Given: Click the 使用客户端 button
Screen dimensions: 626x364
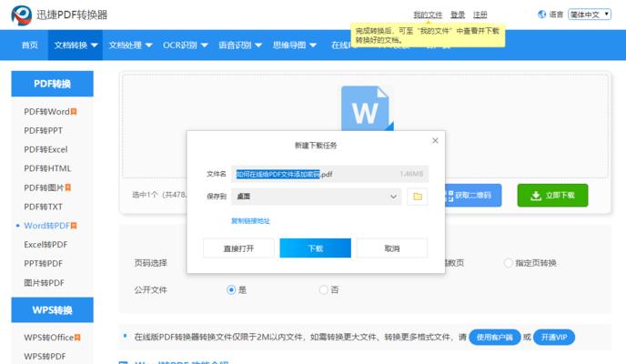Looking at the screenshot, I should coord(495,338).
